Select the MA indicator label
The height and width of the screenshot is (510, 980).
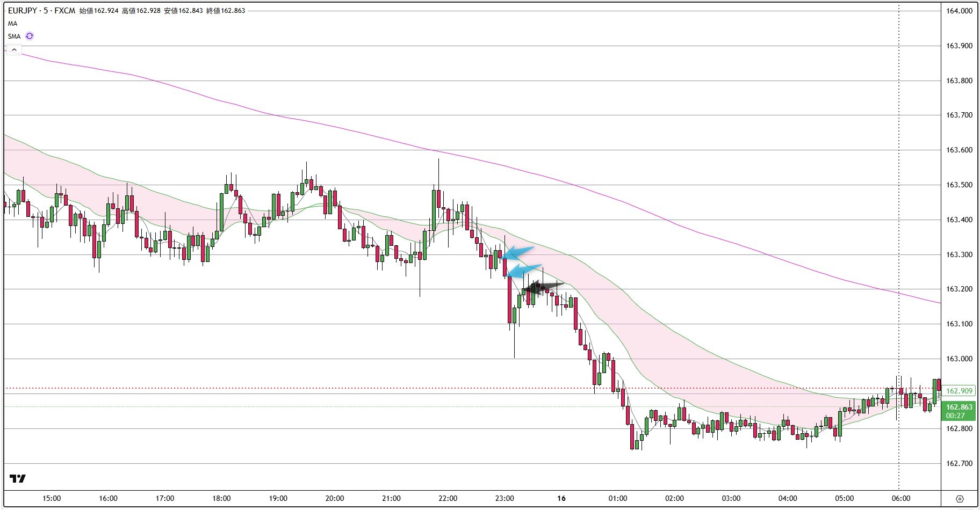[12, 24]
